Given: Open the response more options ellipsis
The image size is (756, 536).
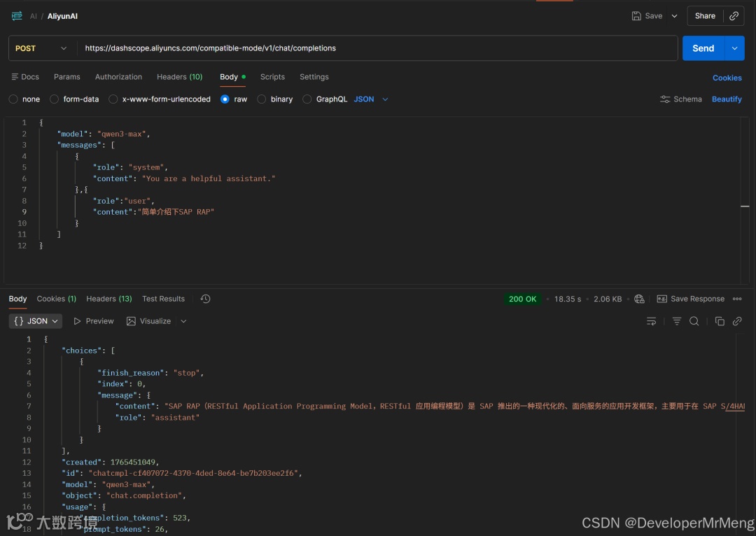Looking at the screenshot, I should pos(736,299).
